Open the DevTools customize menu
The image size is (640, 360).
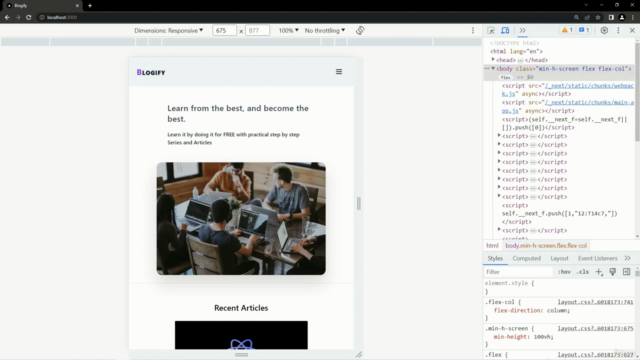(x=618, y=31)
